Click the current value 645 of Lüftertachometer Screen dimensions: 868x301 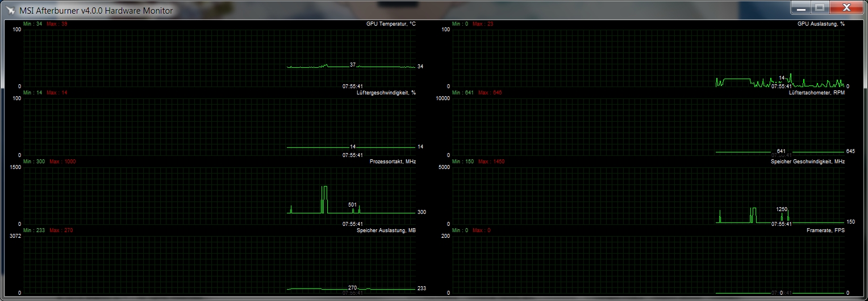(x=851, y=151)
